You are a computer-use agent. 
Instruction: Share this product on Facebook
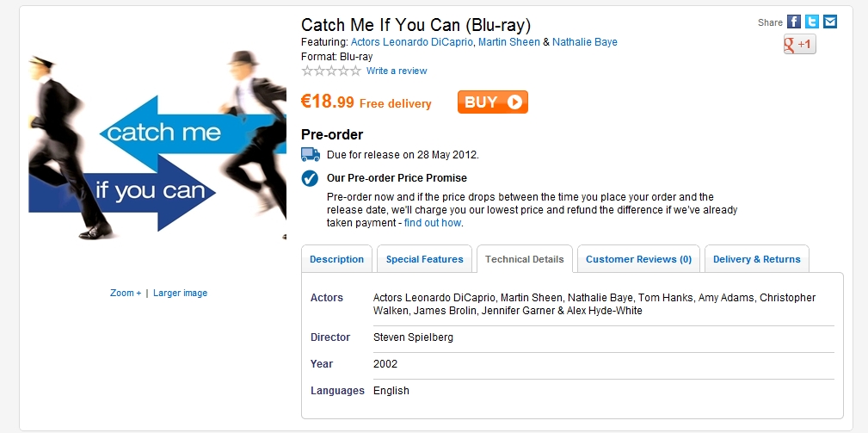[794, 22]
